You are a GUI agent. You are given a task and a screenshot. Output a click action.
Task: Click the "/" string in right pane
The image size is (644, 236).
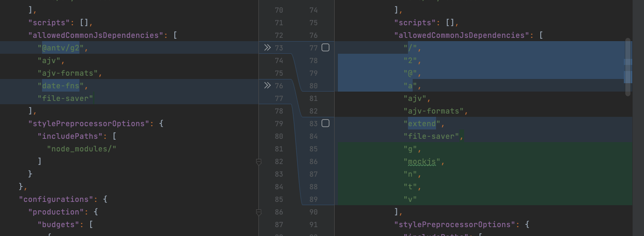[x=410, y=48]
